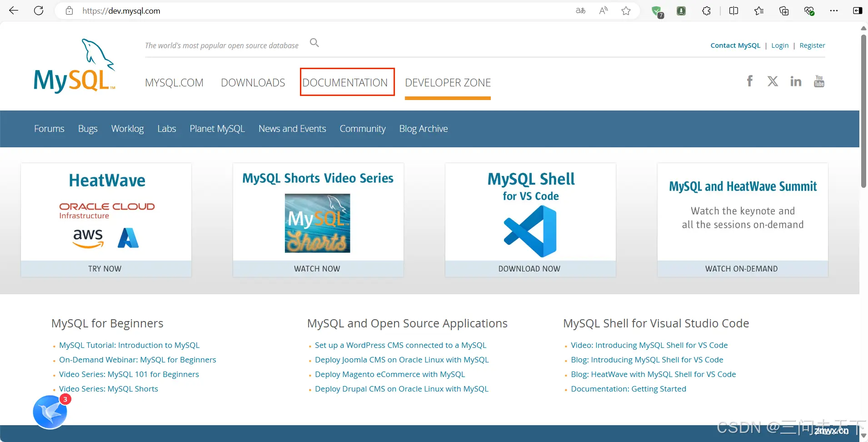Click the Contact MySQL link

tap(735, 45)
